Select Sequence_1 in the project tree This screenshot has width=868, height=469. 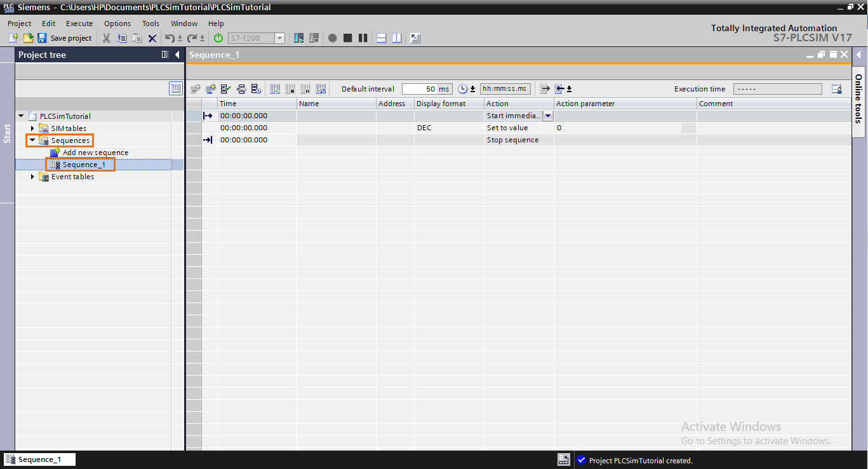pyautogui.click(x=84, y=165)
